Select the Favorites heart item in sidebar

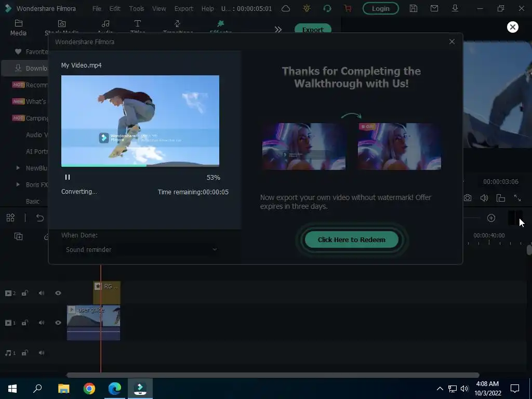click(31, 51)
